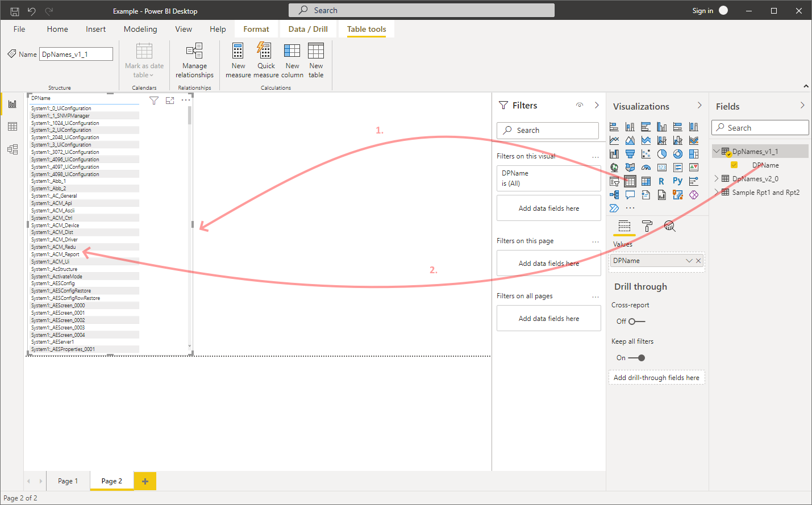
Task: Select the R script visual icon
Action: tap(661, 181)
